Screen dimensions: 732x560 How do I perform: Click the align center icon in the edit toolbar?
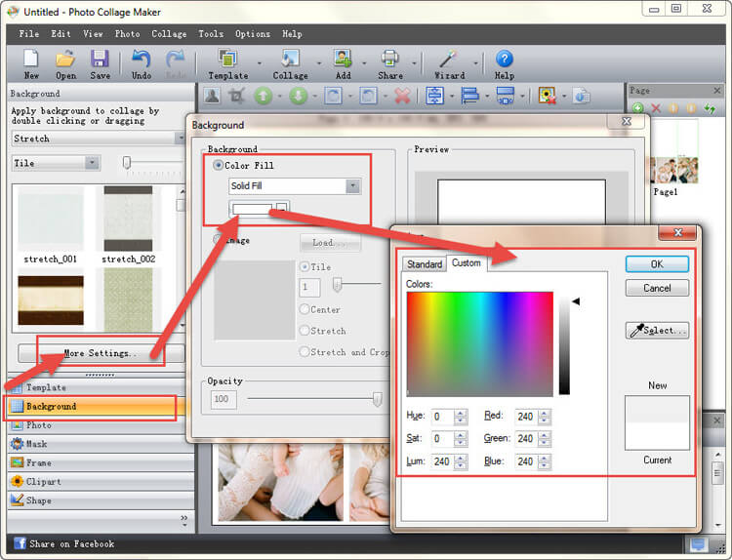(434, 97)
